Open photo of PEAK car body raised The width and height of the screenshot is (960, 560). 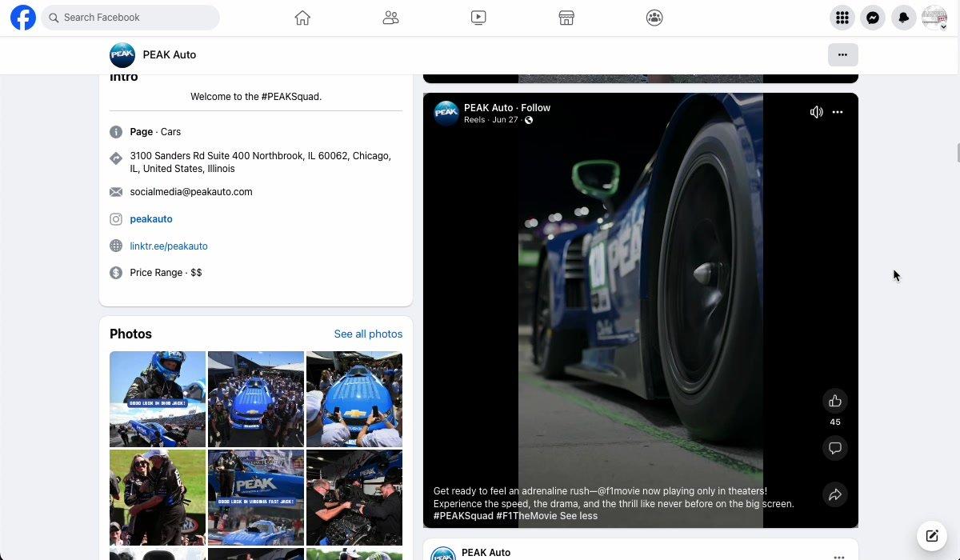tap(256, 498)
